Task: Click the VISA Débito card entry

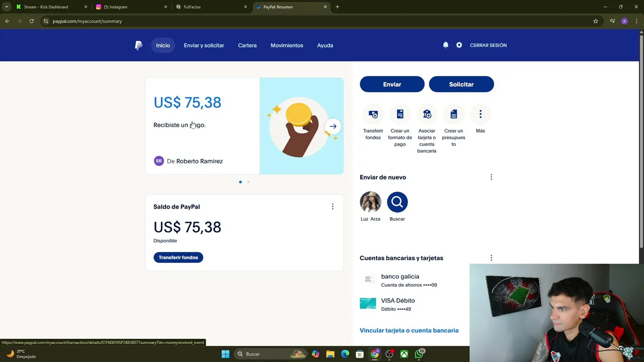Action: click(x=409, y=304)
